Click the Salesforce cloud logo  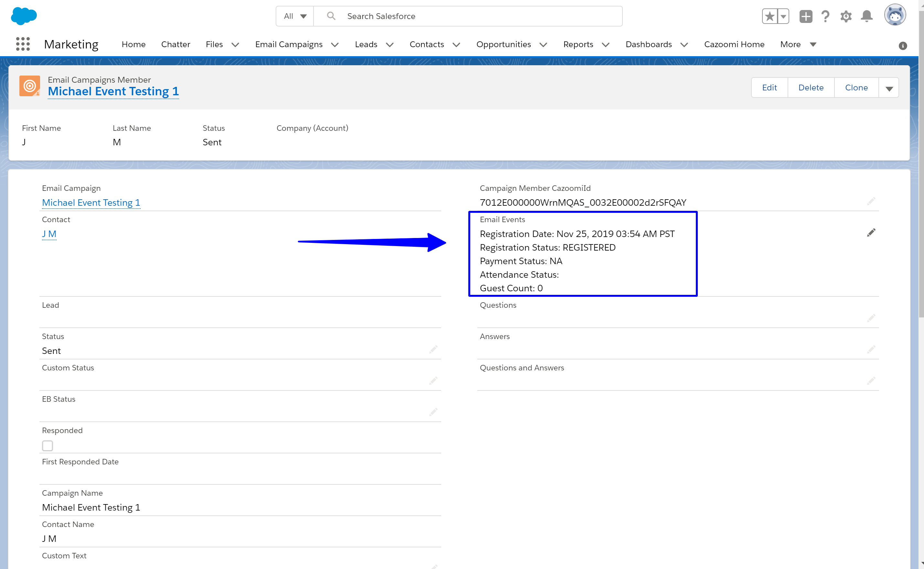[24, 16]
